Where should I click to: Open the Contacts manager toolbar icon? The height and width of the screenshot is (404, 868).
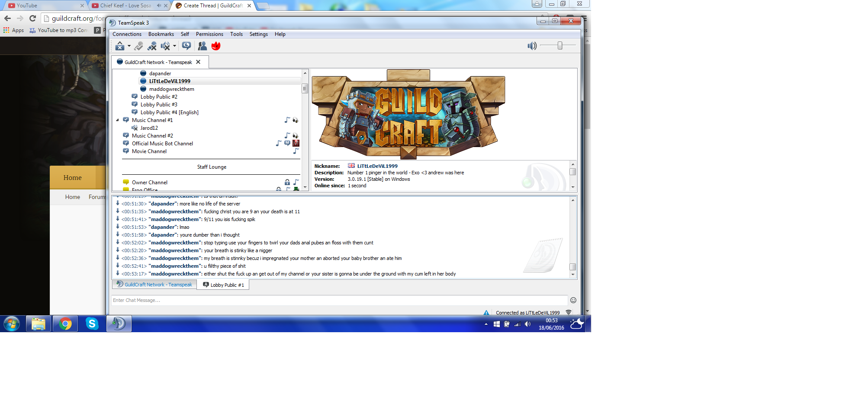click(x=202, y=46)
